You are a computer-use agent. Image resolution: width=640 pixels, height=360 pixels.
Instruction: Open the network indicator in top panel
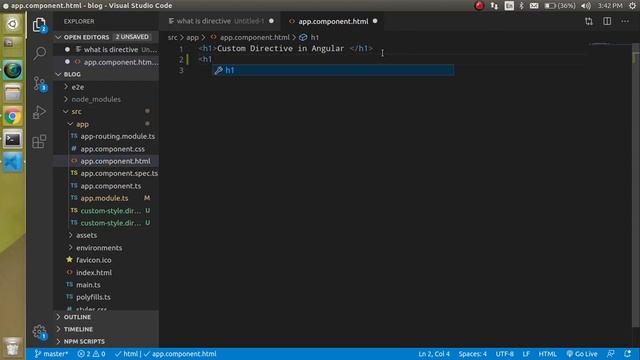tap(494, 6)
